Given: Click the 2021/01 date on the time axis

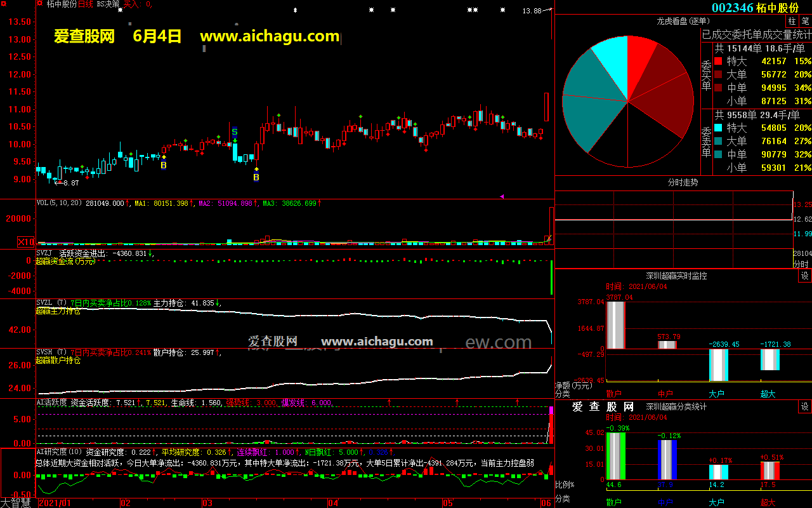Looking at the screenshot, I should coord(55,503).
